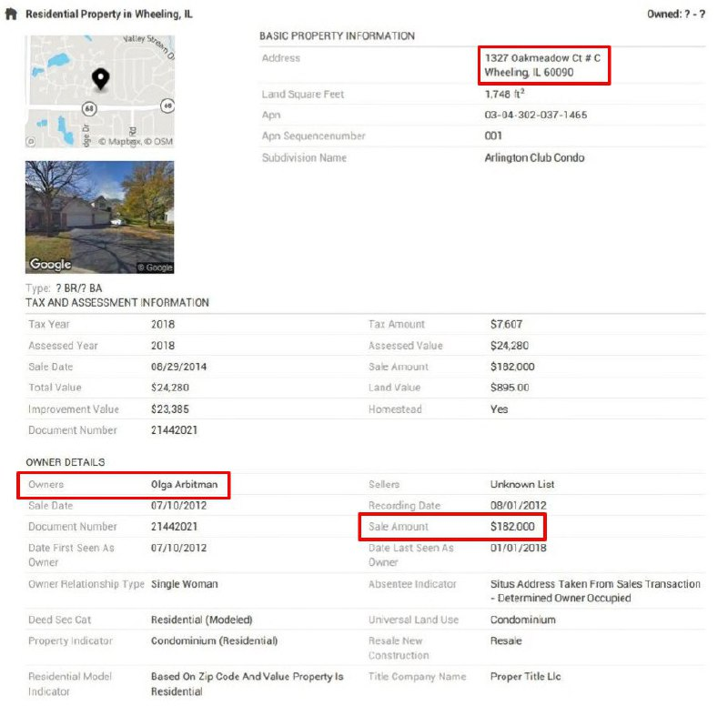Click the map thumbnail of Wheeling area

(100, 92)
